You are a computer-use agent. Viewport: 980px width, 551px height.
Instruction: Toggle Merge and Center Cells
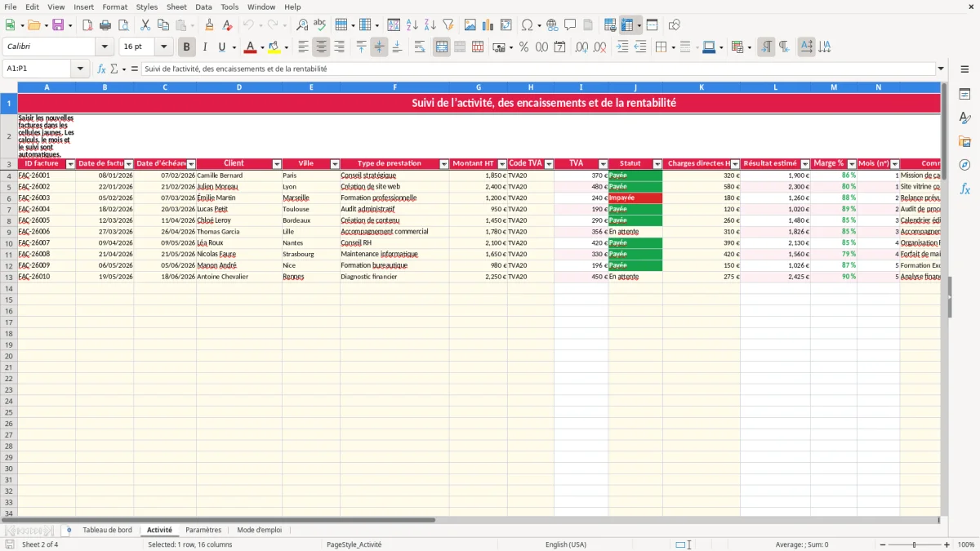tap(442, 47)
